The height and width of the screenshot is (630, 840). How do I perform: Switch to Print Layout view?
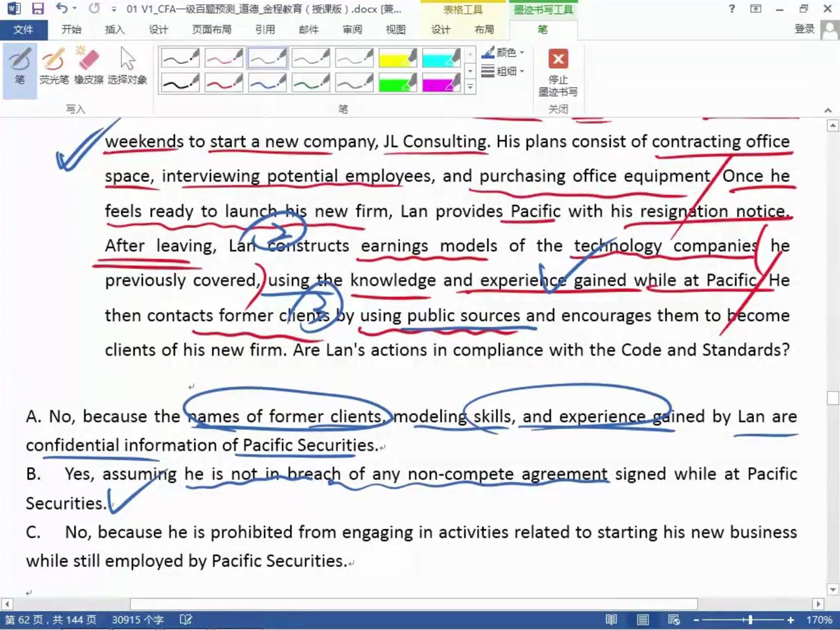point(643,620)
